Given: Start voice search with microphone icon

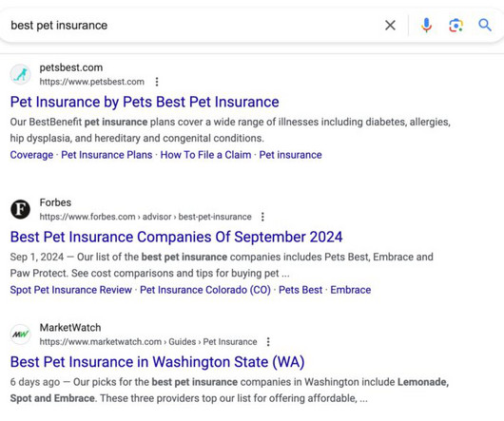Looking at the screenshot, I should click(426, 25).
